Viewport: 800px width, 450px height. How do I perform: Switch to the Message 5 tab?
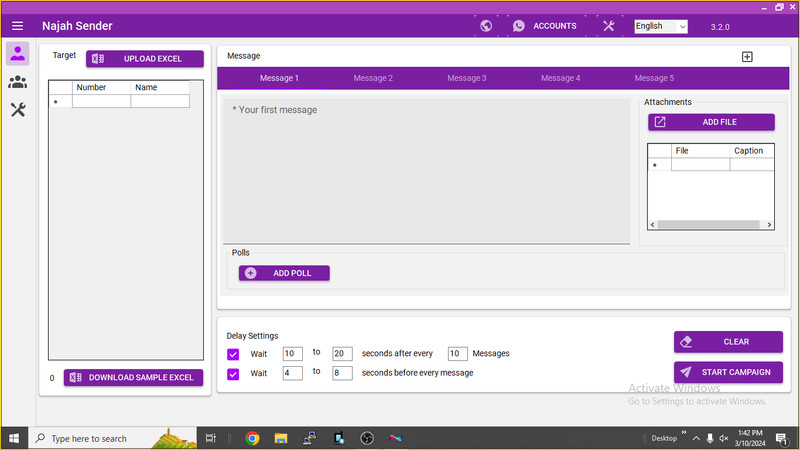point(654,78)
